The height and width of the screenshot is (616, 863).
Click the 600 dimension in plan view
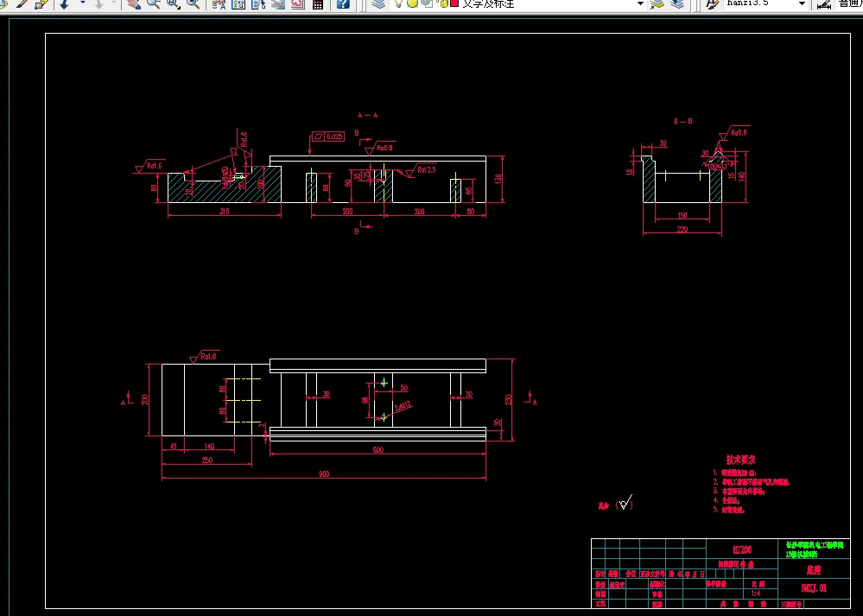click(378, 450)
